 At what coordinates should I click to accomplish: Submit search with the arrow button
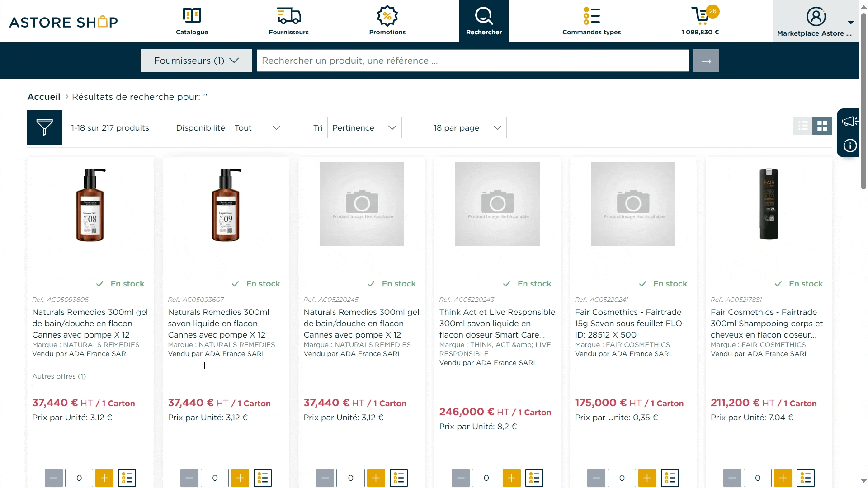[706, 61]
